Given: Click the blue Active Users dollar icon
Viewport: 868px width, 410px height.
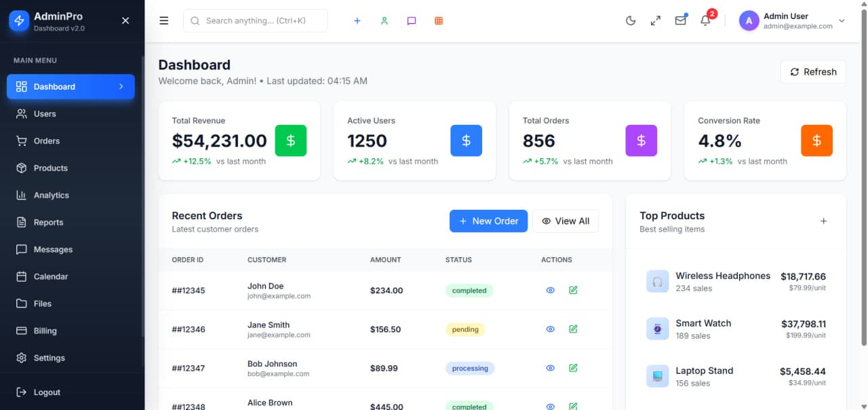Looking at the screenshot, I should (466, 141).
